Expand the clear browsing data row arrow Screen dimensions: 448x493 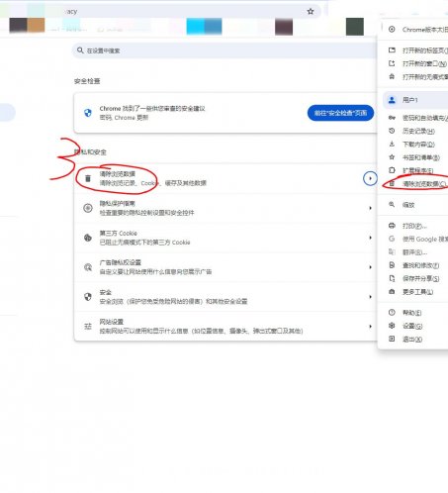point(370,178)
